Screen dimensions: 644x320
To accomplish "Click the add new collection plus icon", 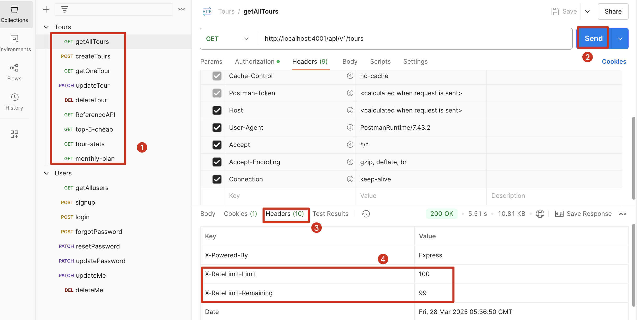I will click(46, 10).
